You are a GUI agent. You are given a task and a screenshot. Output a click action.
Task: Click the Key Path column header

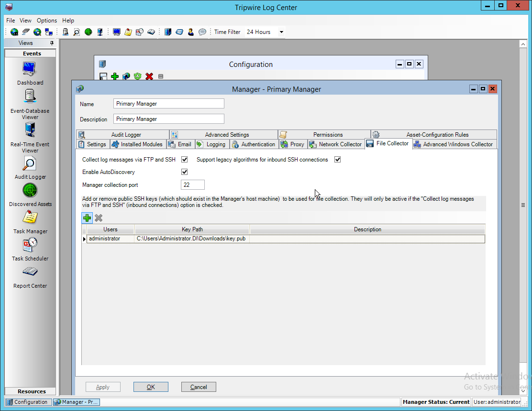[x=192, y=229]
